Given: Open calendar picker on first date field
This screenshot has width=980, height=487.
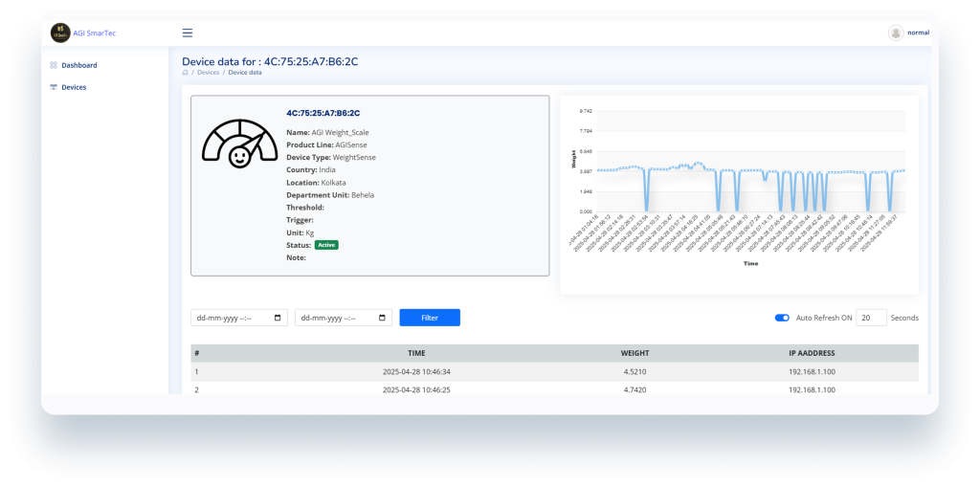Looking at the screenshot, I should pos(278,318).
